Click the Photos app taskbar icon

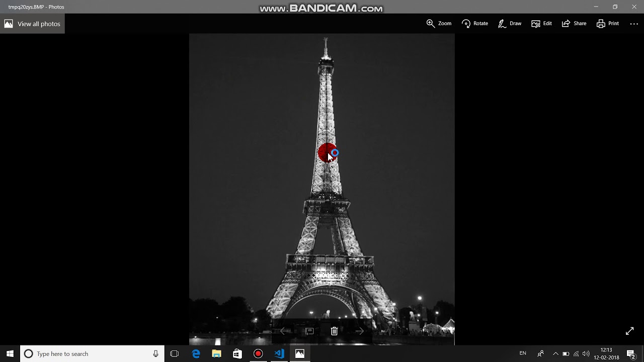pyautogui.click(x=299, y=353)
